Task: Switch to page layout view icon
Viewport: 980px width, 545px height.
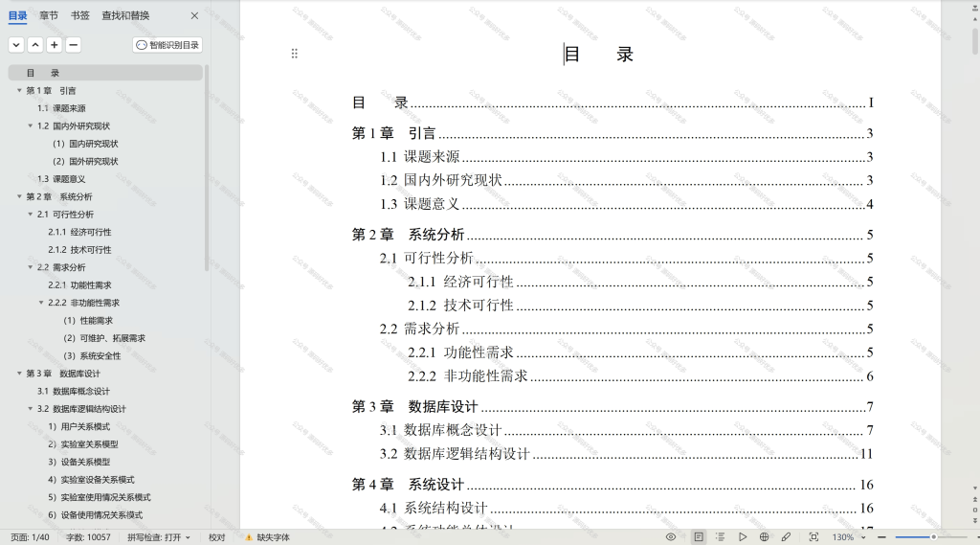Action: click(x=699, y=537)
